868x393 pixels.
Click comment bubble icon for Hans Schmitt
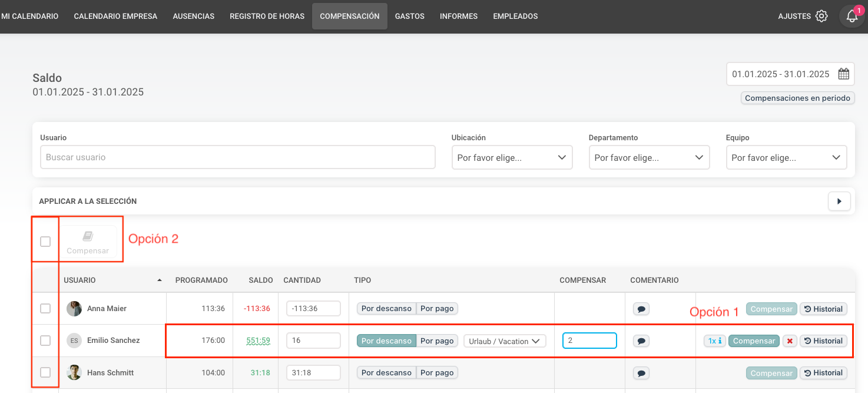point(641,373)
